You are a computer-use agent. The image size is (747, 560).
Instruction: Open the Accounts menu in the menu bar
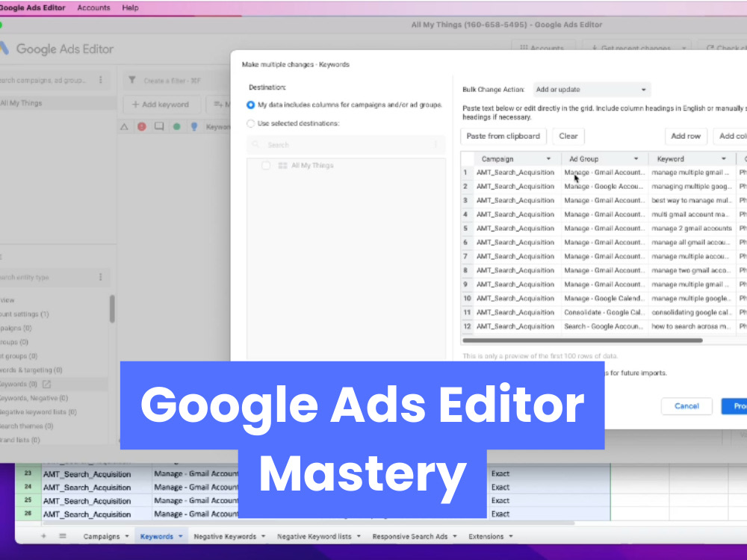click(x=93, y=7)
